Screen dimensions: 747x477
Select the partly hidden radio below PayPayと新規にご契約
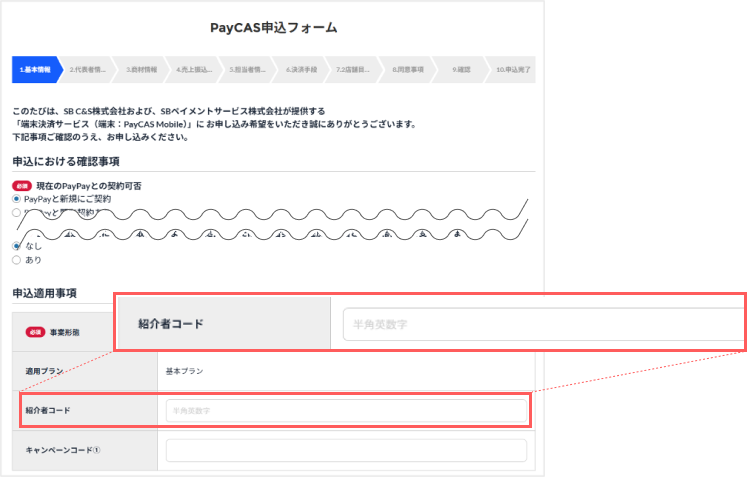(x=17, y=213)
